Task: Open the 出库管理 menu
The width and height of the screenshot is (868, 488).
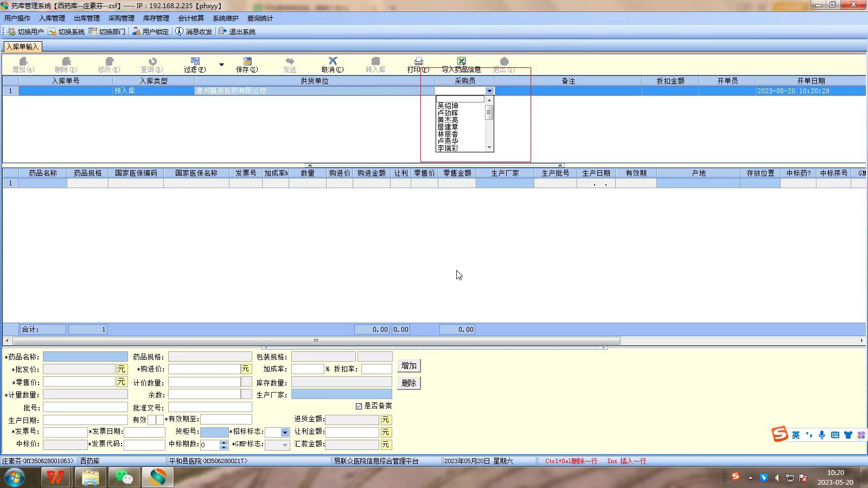Action: tap(87, 18)
